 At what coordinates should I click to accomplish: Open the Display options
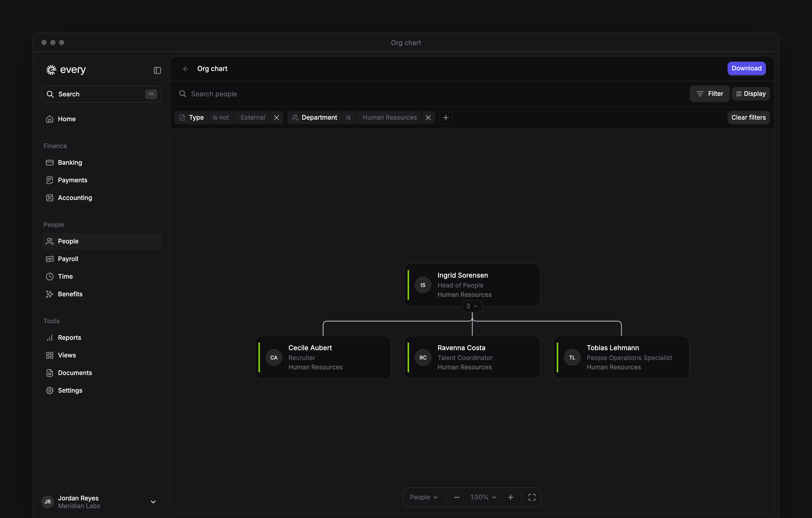751,94
